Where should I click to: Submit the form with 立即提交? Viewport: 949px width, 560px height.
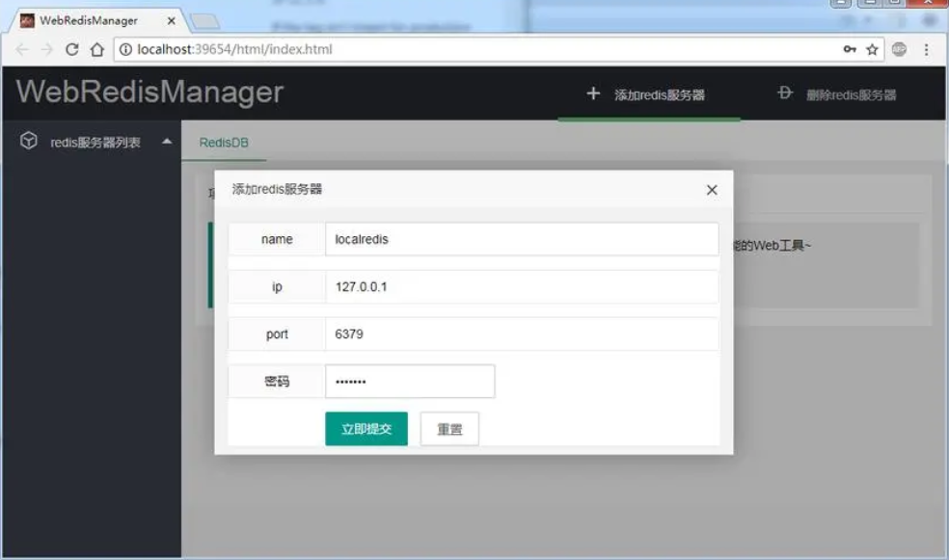366,429
